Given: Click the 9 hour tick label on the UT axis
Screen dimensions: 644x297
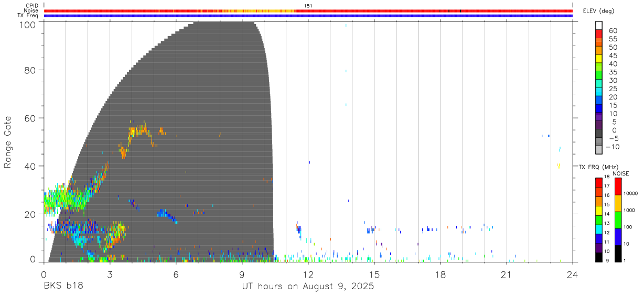Looking at the screenshot, I should click(242, 274).
